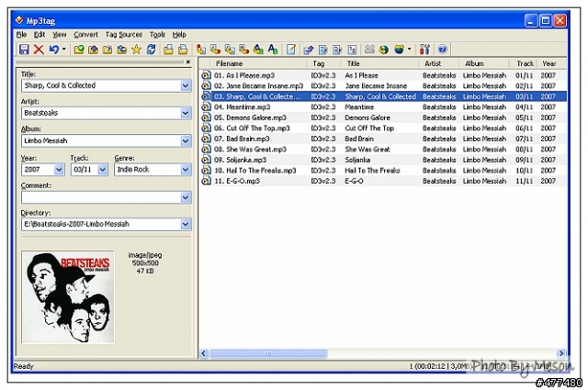Sort by the Title column header
Screen dimensions: 588x390
point(380,63)
